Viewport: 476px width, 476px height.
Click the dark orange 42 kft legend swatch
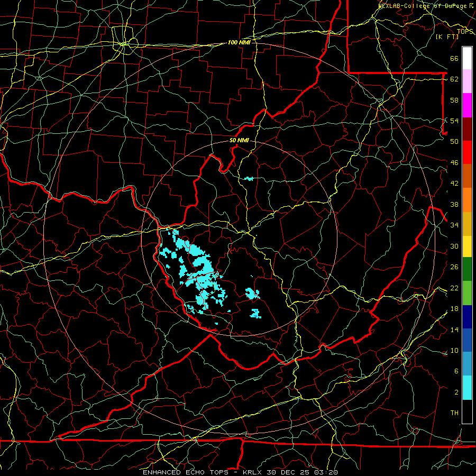pyautogui.click(x=467, y=176)
